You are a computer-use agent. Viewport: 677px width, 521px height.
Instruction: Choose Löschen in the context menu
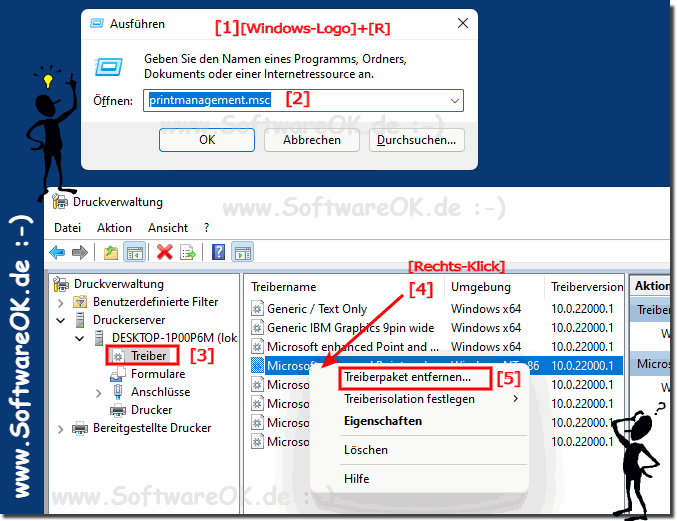click(x=366, y=450)
